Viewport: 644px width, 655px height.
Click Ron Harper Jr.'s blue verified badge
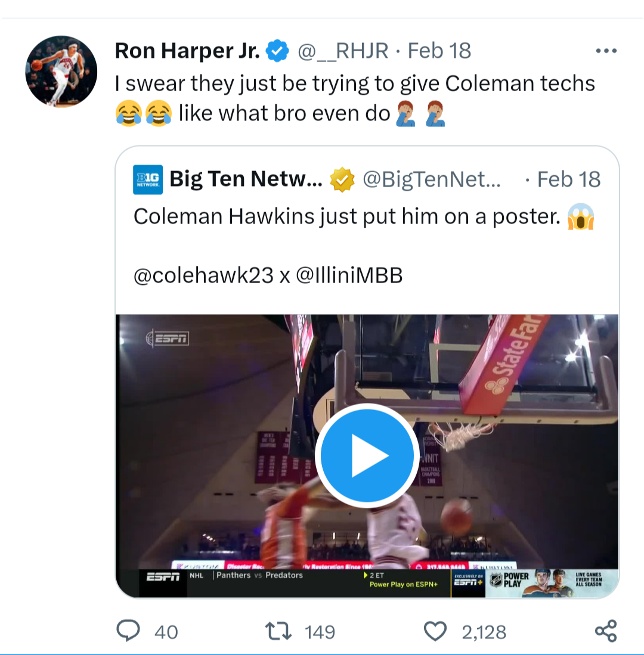[x=275, y=50]
